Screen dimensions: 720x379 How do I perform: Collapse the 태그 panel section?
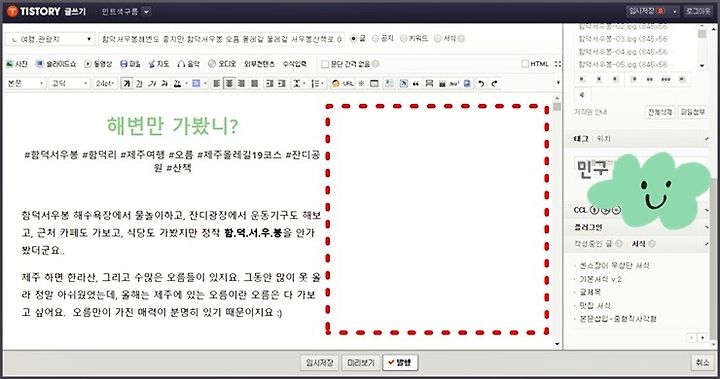[706, 138]
